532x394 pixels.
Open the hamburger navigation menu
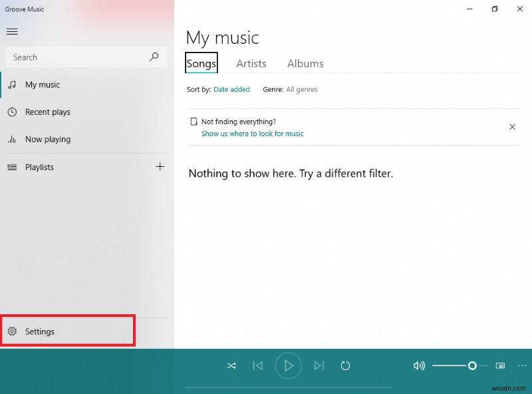coord(12,31)
